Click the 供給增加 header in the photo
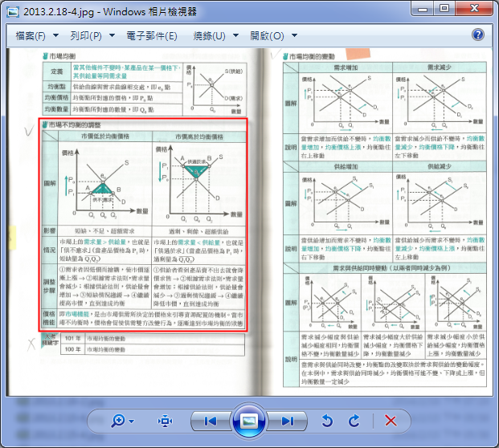 (x=346, y=167)
